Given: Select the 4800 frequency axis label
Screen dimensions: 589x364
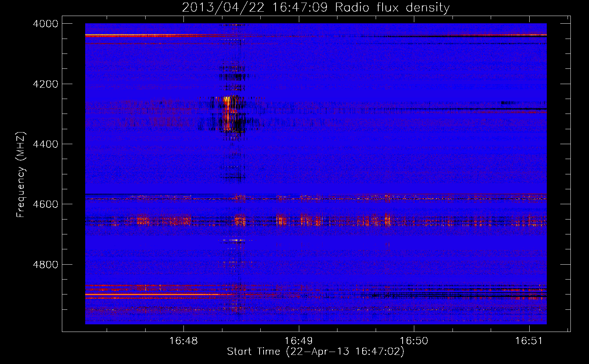Looking at the screenshot, I should 46,265.
